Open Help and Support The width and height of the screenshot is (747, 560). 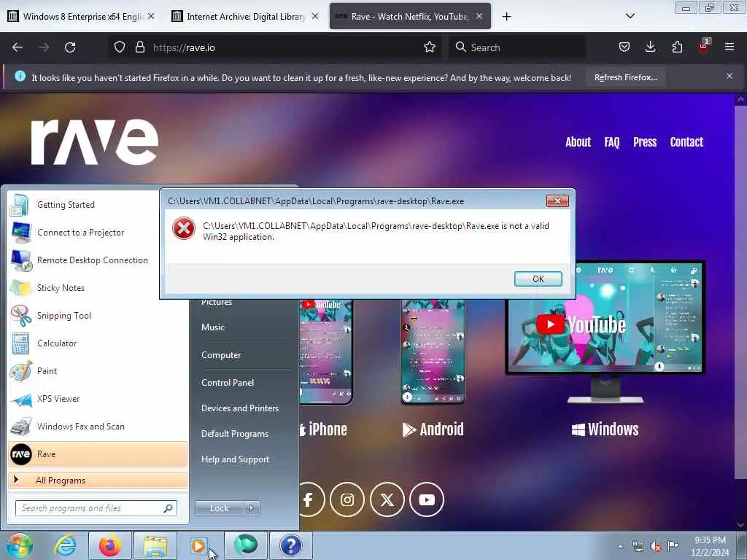pos(235,459)
